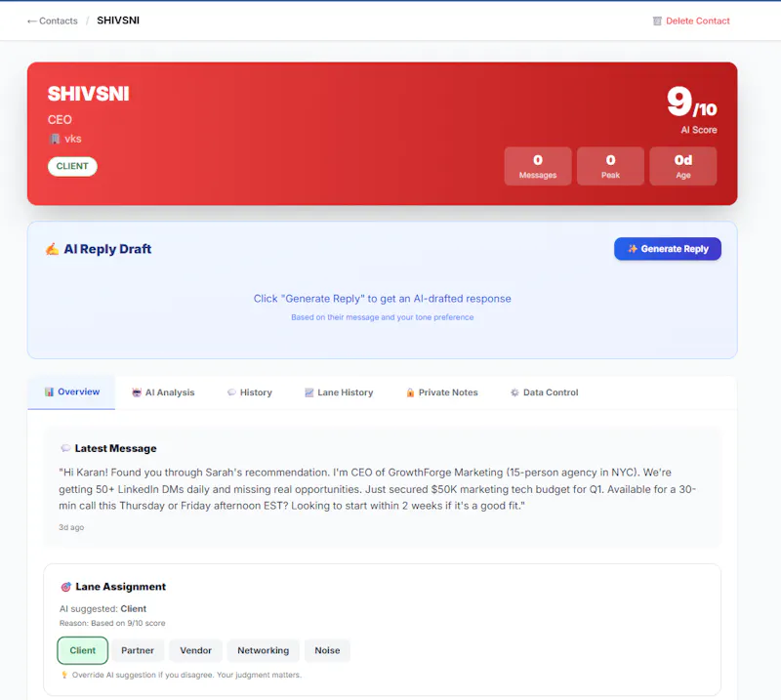781x700 pixels.
Task: Switch to Lane History tab
Action: (339, 392)
